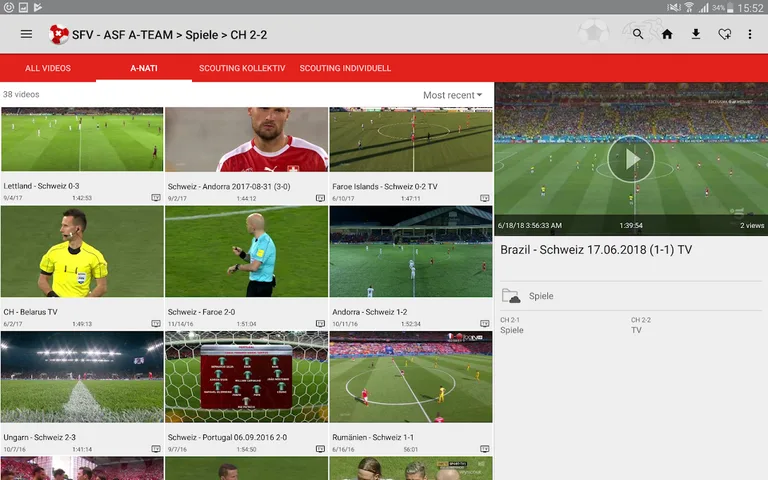Click the download arrow icon
Viewport: 768px width, 480px height.
(696, 34)
